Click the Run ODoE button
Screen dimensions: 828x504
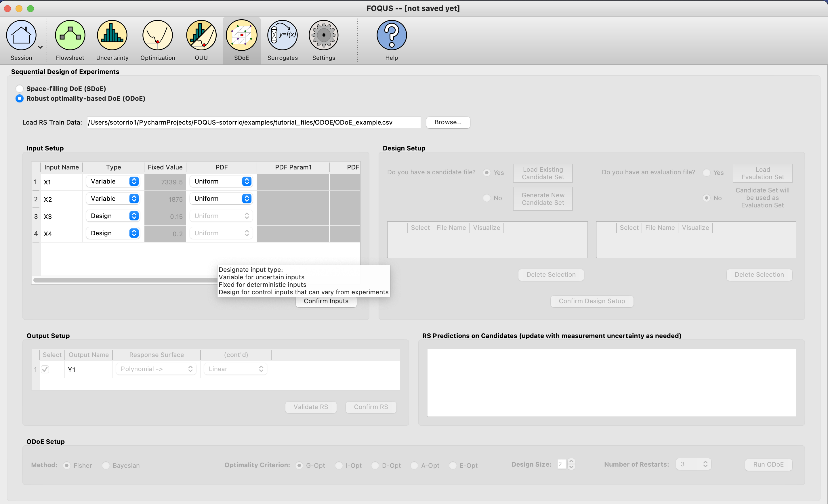(768, 465)
